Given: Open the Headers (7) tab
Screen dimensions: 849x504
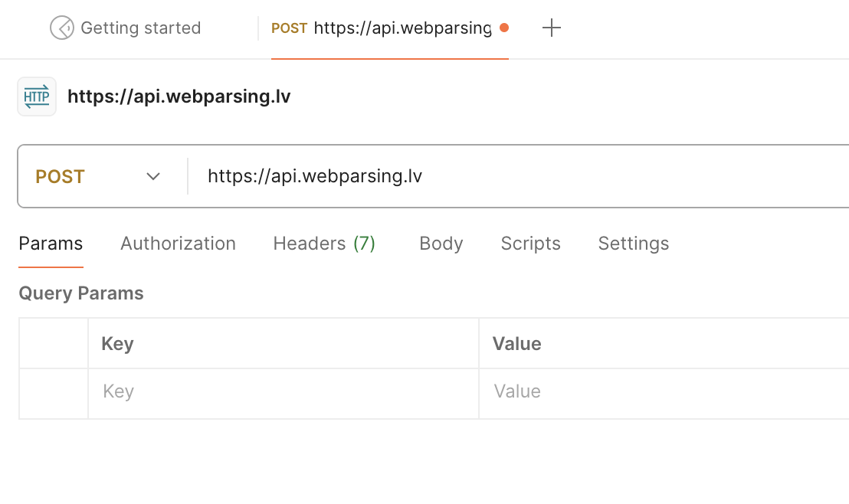Looking at the screenshot, I should tap(324, 244).
